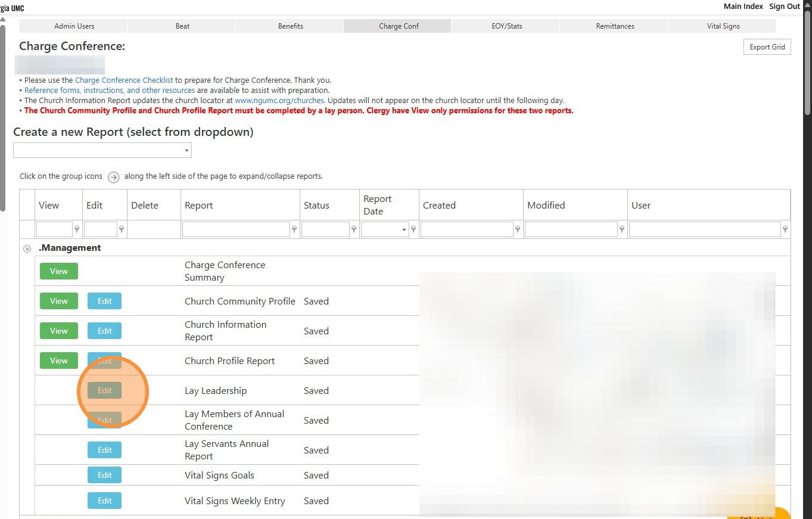
Task: Edit the Church Information Report
Action: 104,331
